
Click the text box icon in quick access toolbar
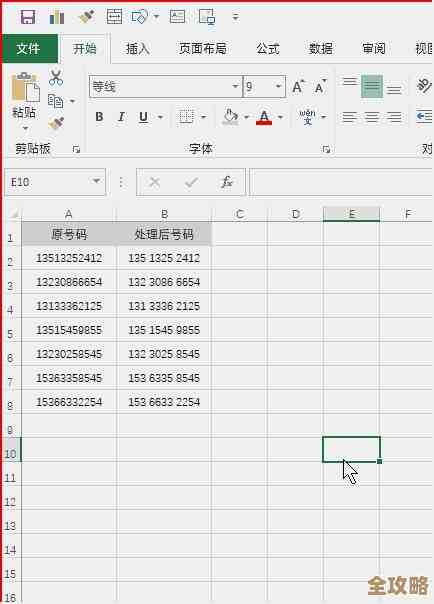click(x=177, y=17)
